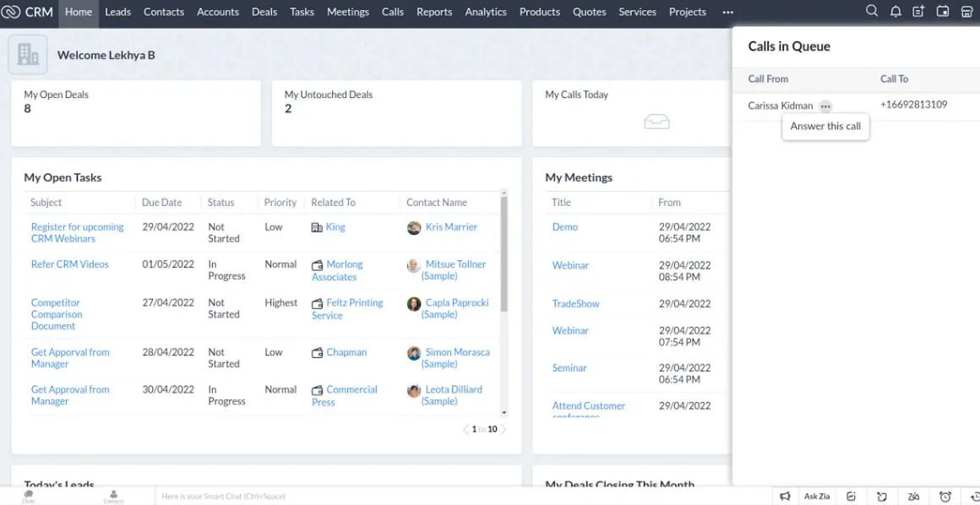Screen dimensions: 980x505
Task: Go to next page of open tasks
Action: tap(504, 429)
